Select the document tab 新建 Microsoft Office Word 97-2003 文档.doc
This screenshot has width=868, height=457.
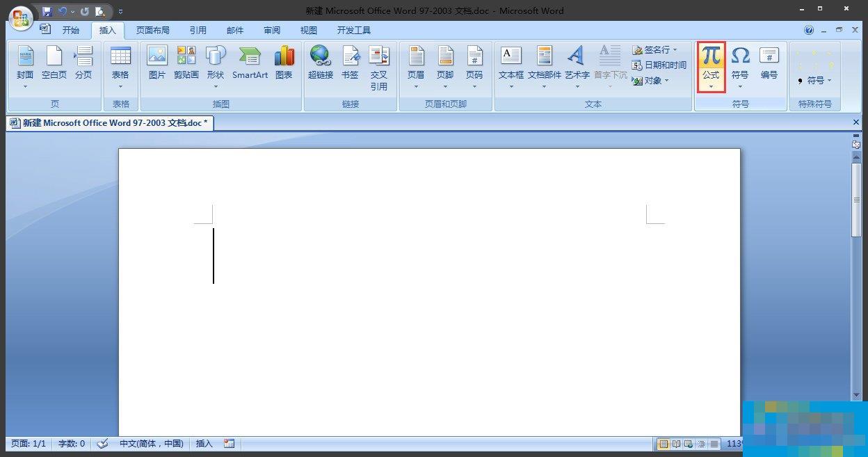[111, 123]
